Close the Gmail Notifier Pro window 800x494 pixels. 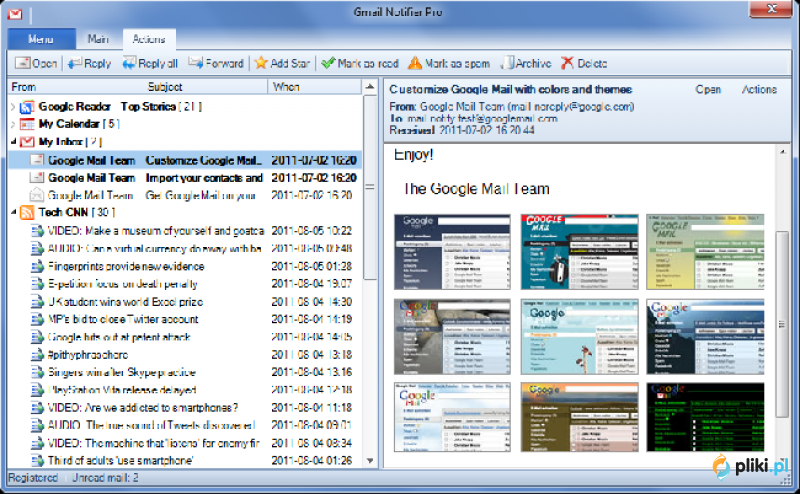[x=770, y=9]
